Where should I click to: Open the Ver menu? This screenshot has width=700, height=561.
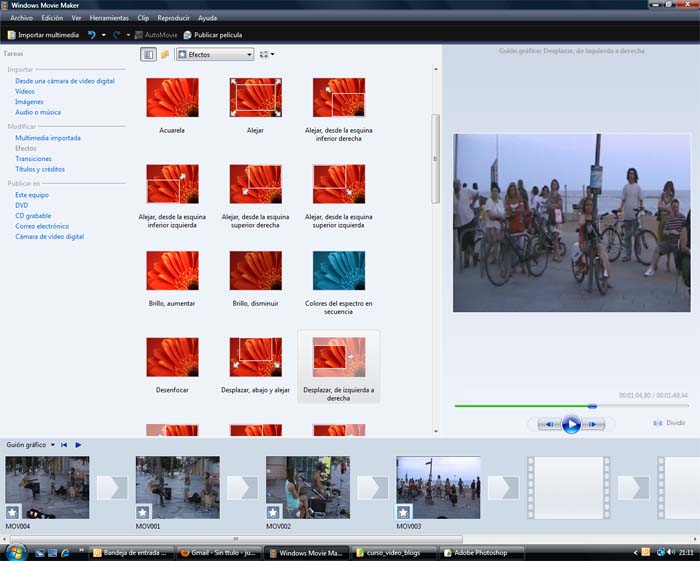pyautogui.click(x=76, y=18)
